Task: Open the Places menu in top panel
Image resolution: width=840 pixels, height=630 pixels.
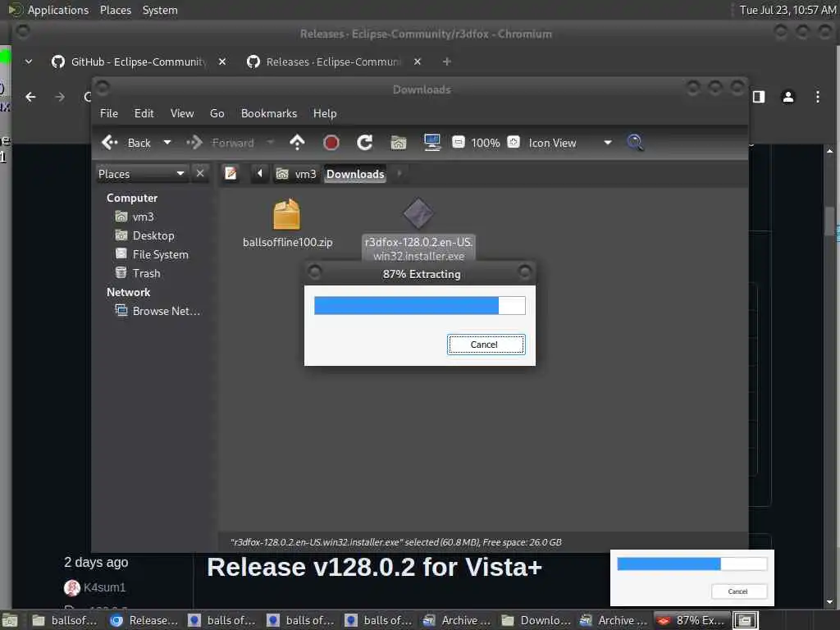Action: click(115, 10)
